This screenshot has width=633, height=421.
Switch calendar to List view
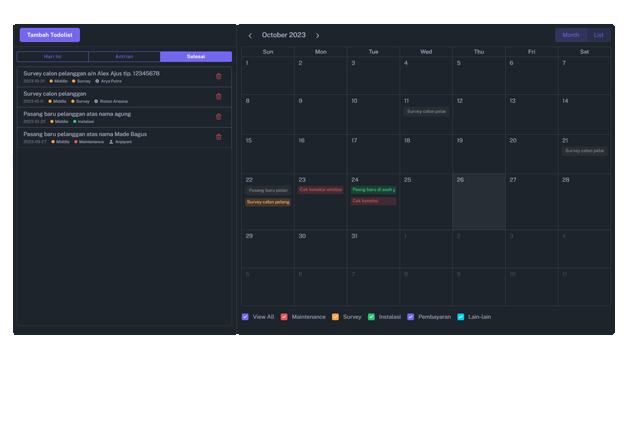[599, 35]
